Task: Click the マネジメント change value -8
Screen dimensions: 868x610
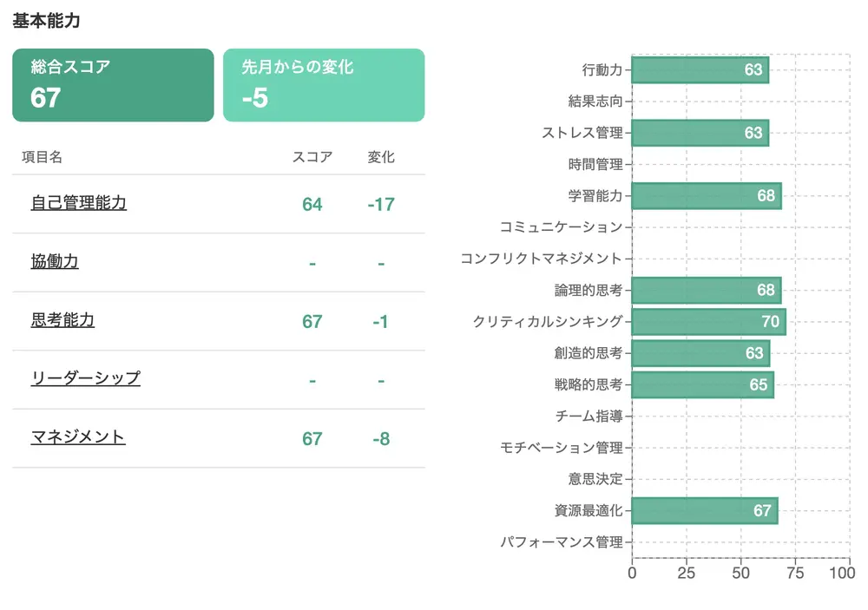Action: 381,439
